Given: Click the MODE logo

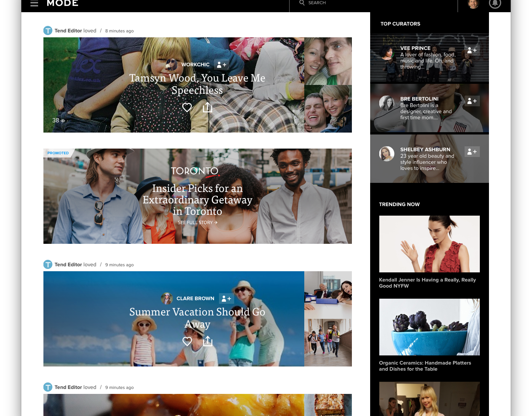Looking at the screenshot, I should click(62, 3).
